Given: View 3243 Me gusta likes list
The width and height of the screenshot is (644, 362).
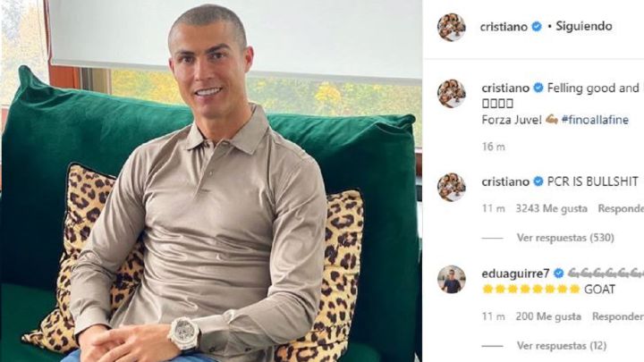Looking at the screenshot, I should pos(552,208).
